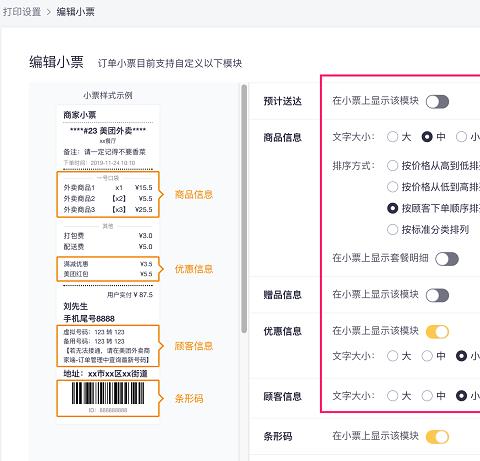Image resolution: width=480 pixels, height=461 pixels.
Task: Click the 商品信息 highlighted box in preview
Action: [x=108, y=194]
